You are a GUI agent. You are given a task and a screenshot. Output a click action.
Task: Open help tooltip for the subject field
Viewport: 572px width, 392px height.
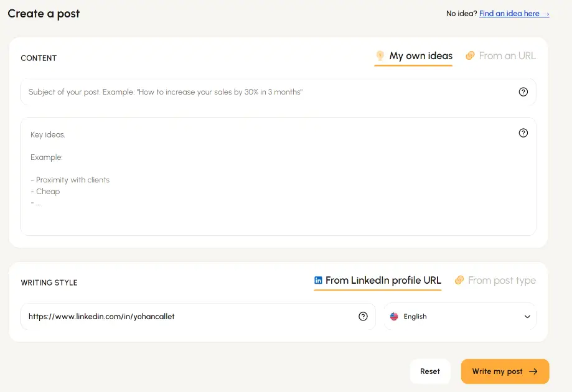(523, 91)
